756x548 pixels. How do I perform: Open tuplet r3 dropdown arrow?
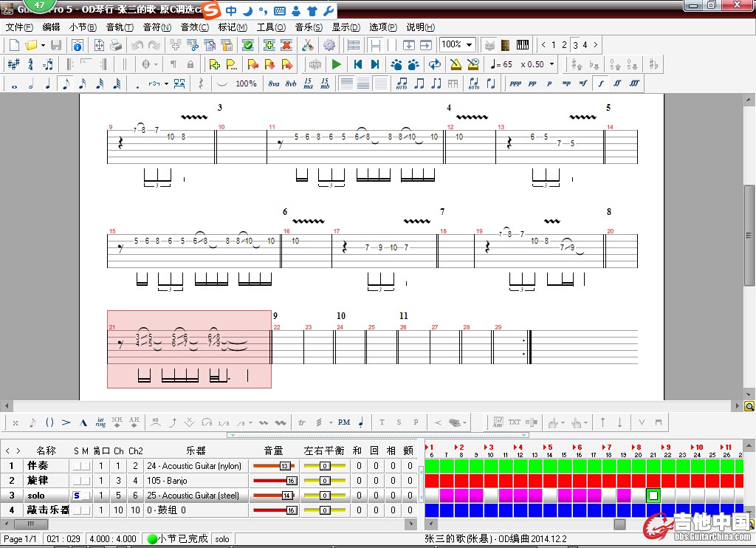coord(166,84)
